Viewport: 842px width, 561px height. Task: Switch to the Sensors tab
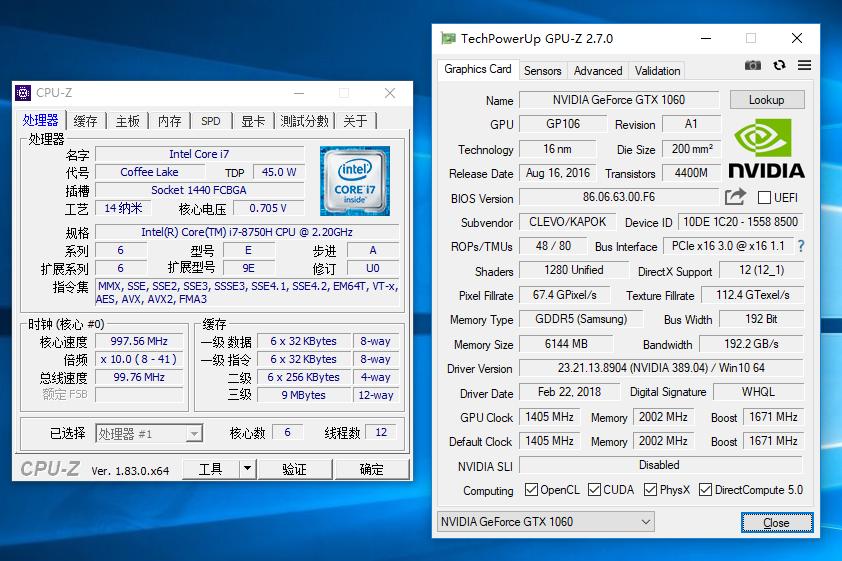click(542, 71)
